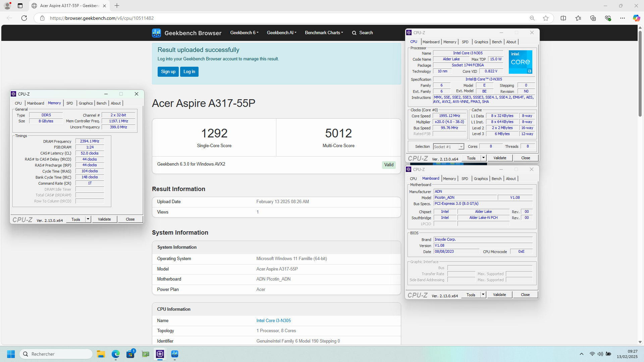
Task: Click the page vertical scrollbar thumb
Action: coord(640,74)
